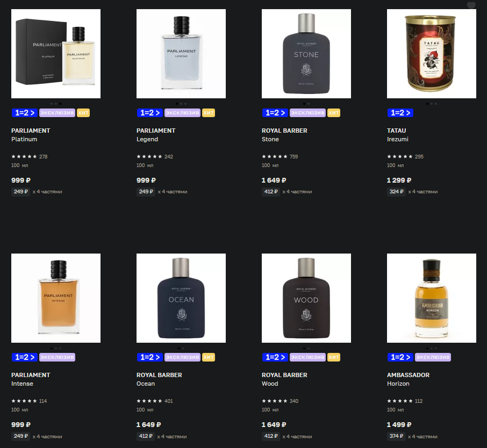The image size is (487, 448).
Task: Show third image dot for Parliament Platinum carousel
Action: coord(60,104)
